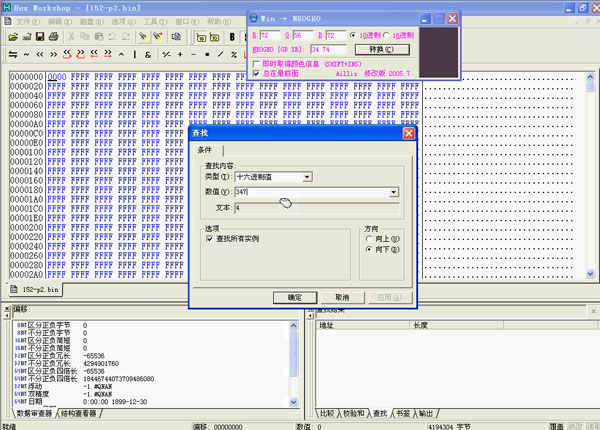Click the XOR caret ^ operation icon
Screen dimensions: 600x430
pyautogui.click(x=121, y=54)
